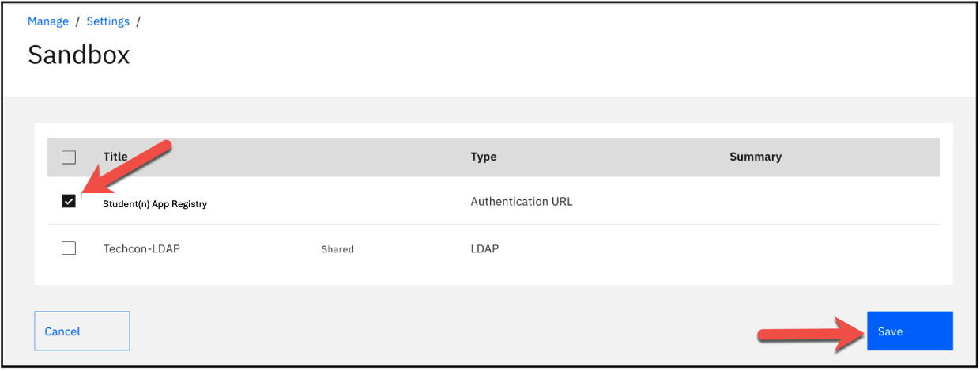The height and width of the screenshot is (371, 980).
Task: Uncheck the Student(n) App Registry checkbox
Action: tap(69, 202)
